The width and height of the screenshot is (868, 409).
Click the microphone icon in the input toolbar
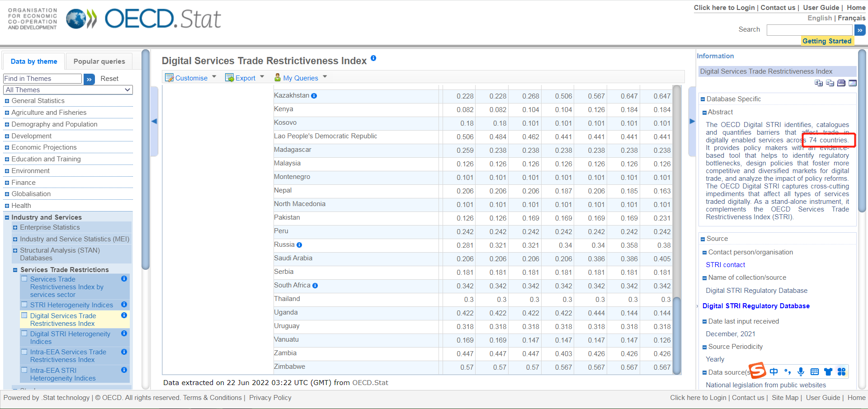point(801,371)
